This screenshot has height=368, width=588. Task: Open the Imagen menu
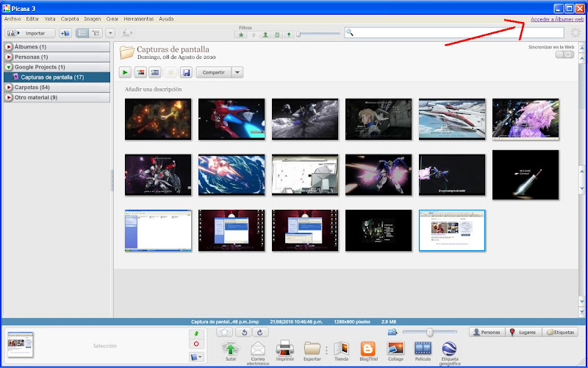coord(93,19)
